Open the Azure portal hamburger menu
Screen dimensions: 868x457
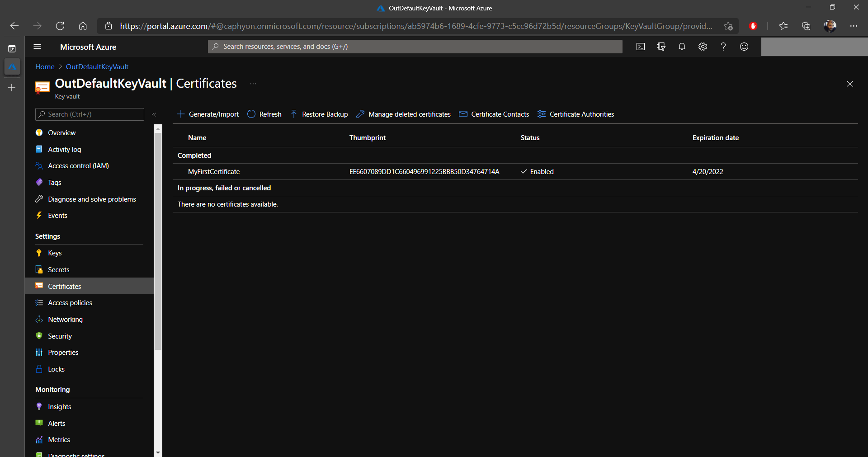pyautogui.click(x=38, y=47)
